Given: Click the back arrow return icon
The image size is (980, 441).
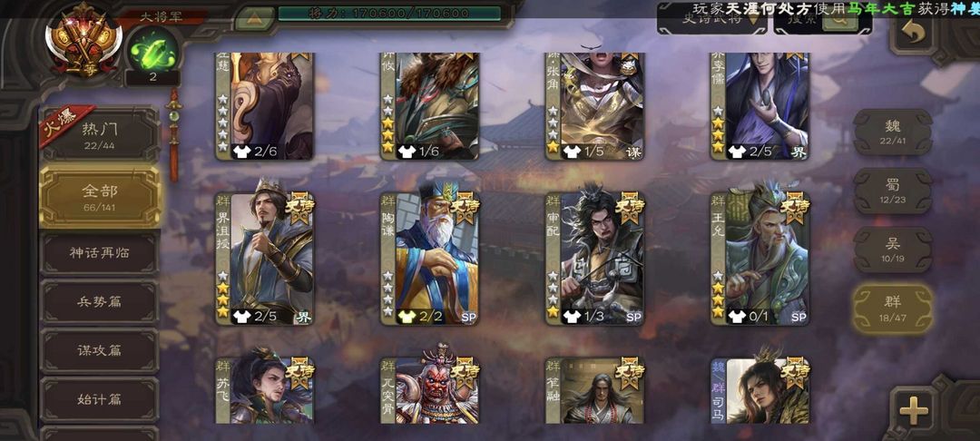Looking at the screenshot, I should pos(913,32).
